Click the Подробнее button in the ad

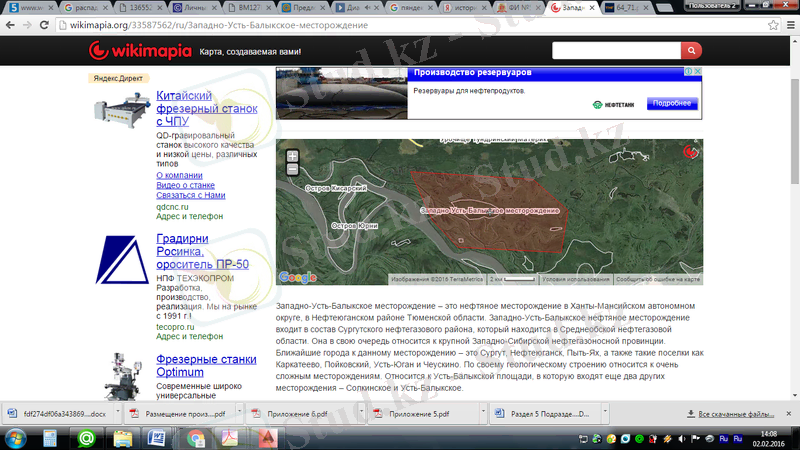click(x=670, y=103)
